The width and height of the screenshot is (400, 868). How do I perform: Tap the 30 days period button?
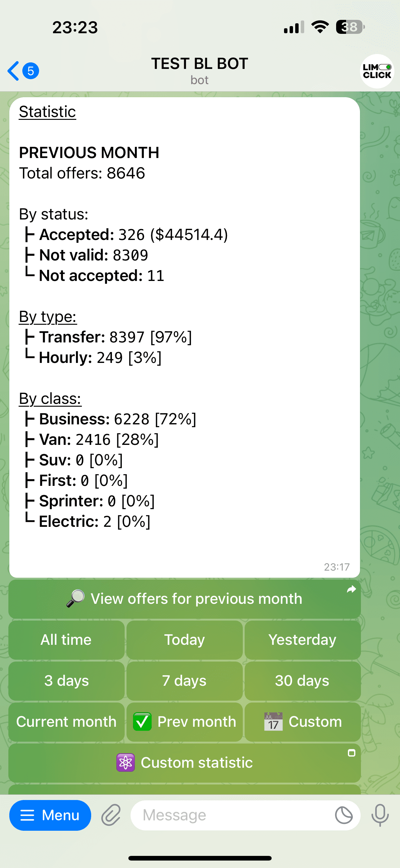302,681
